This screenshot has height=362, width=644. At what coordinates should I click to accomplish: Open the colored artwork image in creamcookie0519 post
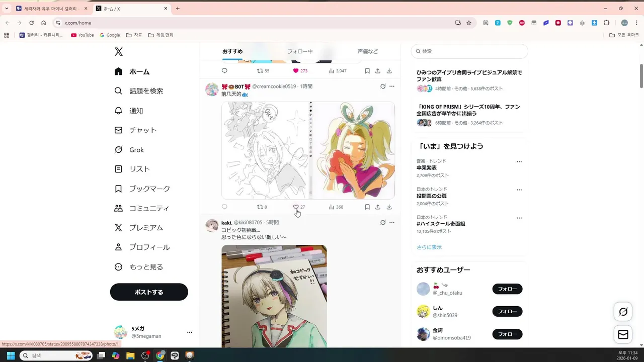pyautogui.click(x=352, y=150)
